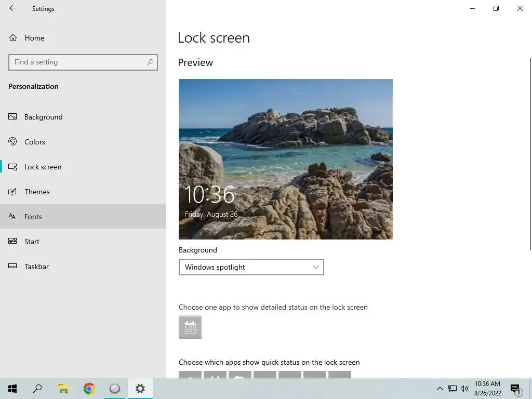Expand the Windows spotlight background dropdown
The image size is (532, 399).
251,267
